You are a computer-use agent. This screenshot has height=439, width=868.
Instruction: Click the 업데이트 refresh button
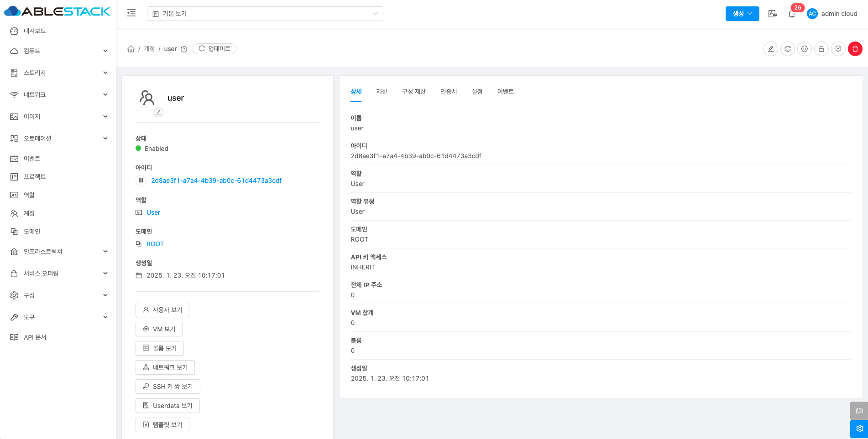[x=214, y=49]
